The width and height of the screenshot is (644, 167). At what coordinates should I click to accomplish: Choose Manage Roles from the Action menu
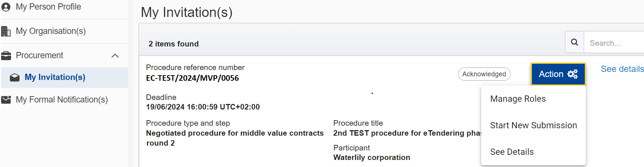(518, 99)
